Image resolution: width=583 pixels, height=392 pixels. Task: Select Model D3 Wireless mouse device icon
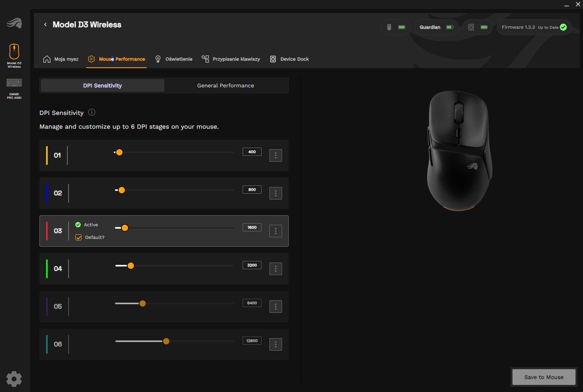pos(14,55)
